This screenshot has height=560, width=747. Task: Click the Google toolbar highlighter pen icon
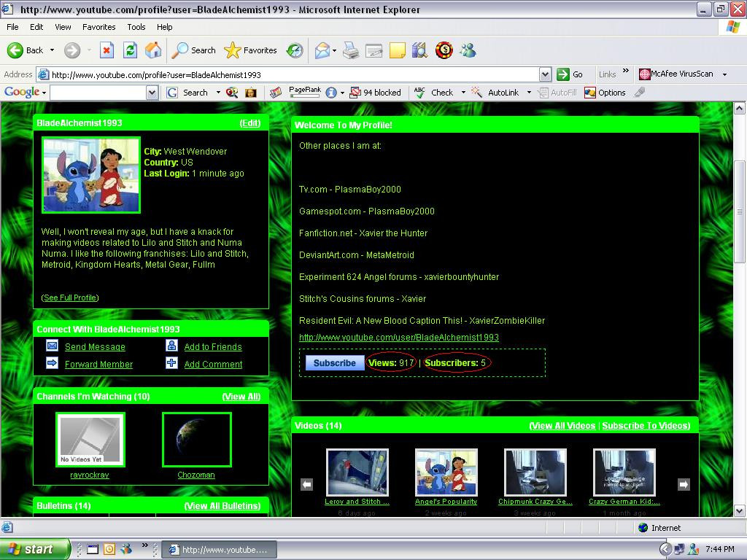click(x=640, y=93)
